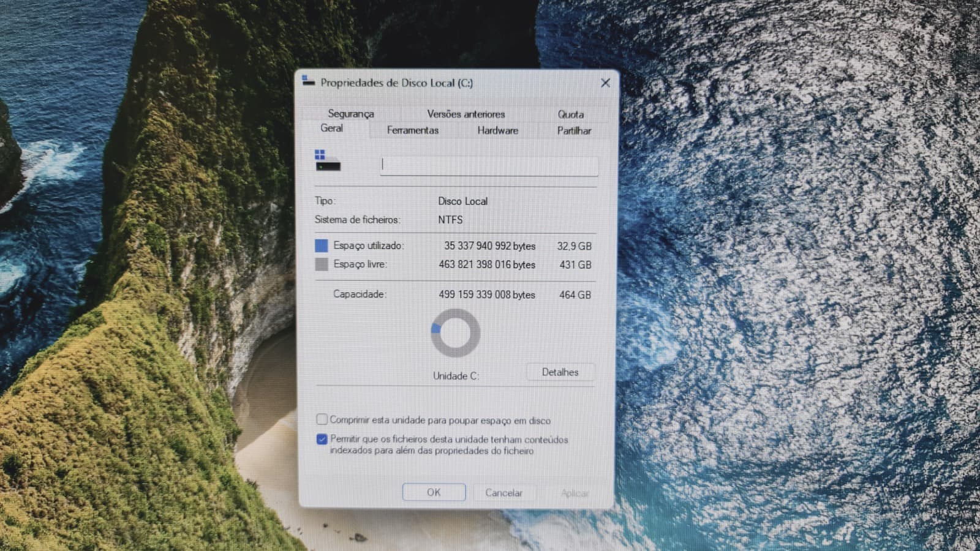Open the Versões anteriores tab

(466, 114)
